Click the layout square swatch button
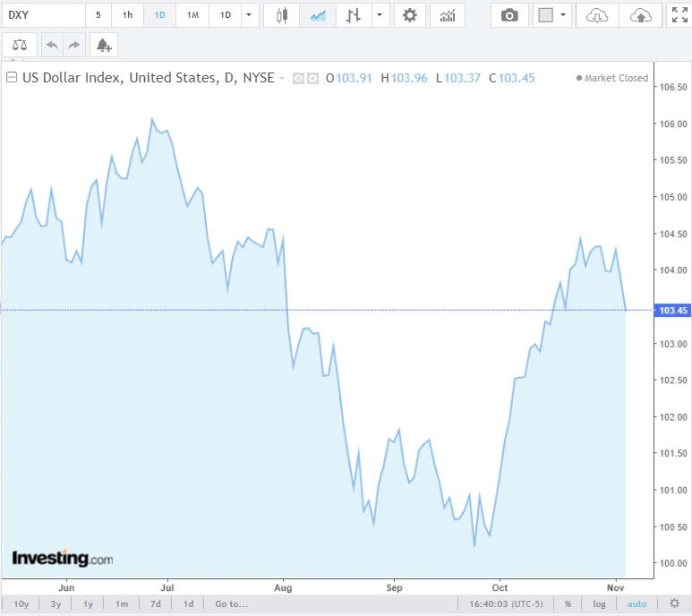The image size is (692, 616). (545, 15)
